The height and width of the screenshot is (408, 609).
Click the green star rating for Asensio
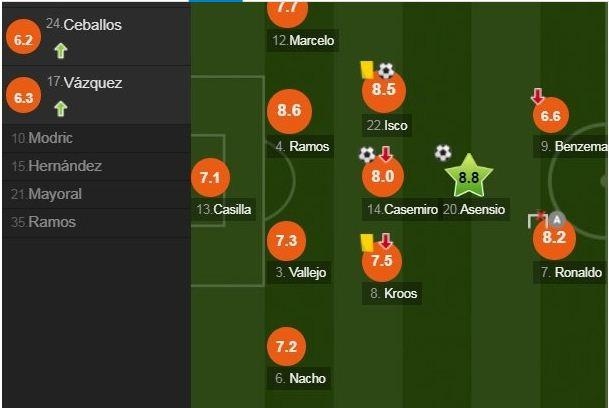pyautogui.click(x=468, y=177)
